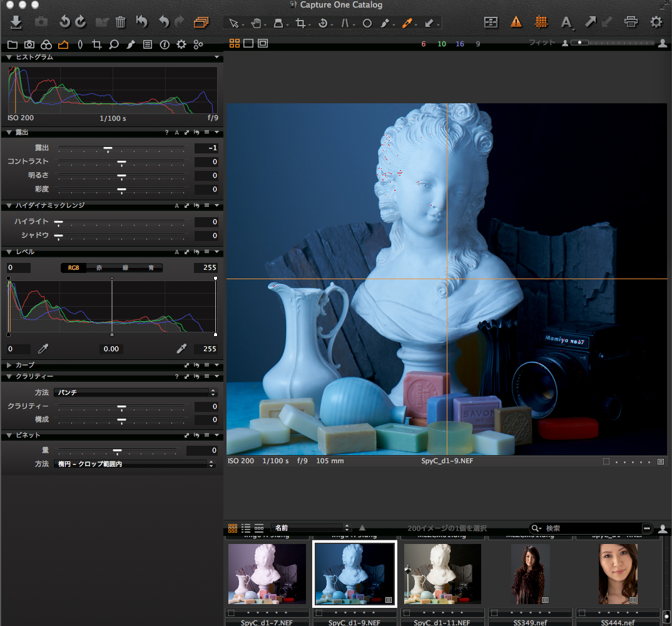The height and width of the screenshot is (626, 672).
Task: Select the SpyC_d1-11.NEF thumbnail
Action: pyautogui.click(x=442, y=573)
